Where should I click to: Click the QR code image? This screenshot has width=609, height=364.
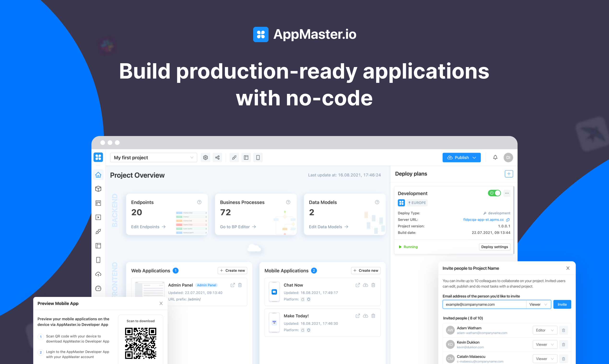(x=141, y=343)
